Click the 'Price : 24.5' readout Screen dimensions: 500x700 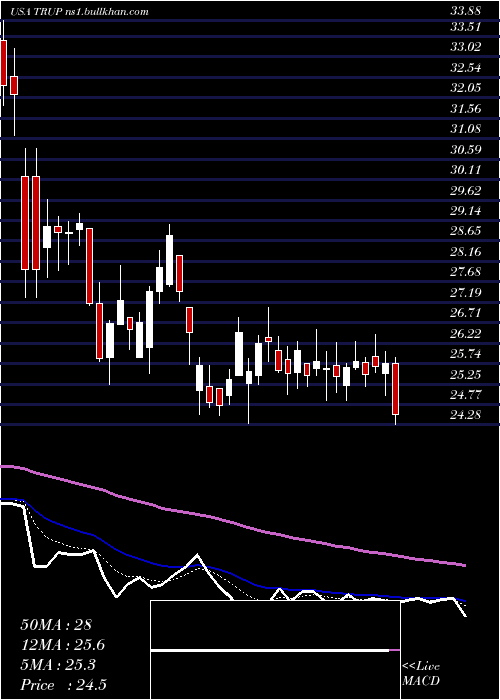(63, 685)
